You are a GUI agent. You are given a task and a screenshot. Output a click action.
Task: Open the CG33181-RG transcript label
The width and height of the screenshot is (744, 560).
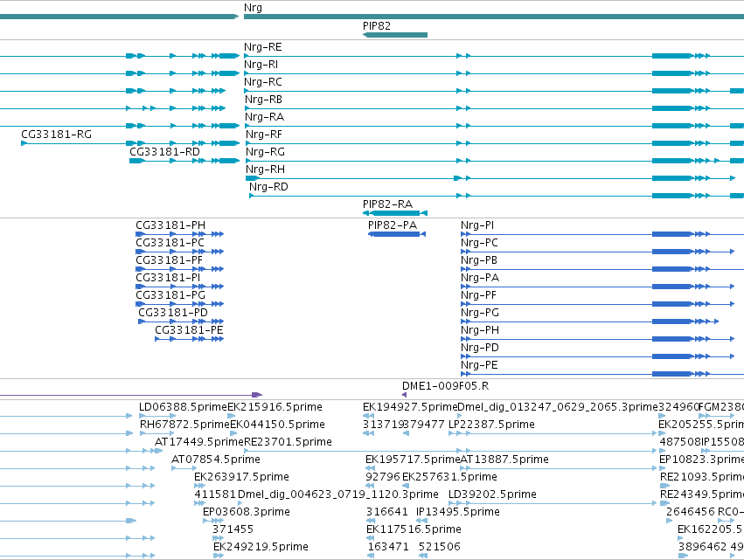click(x=57, y=135)
